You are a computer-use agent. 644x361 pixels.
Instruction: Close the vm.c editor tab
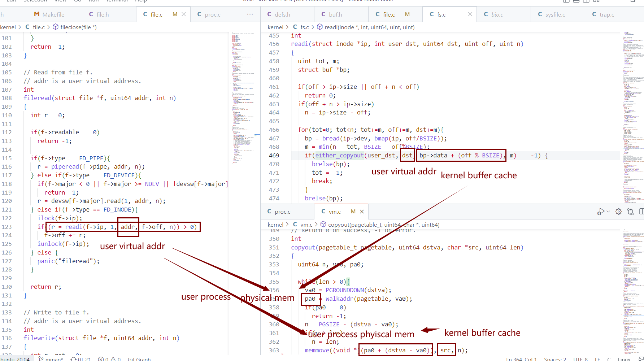tap(362, 212)
